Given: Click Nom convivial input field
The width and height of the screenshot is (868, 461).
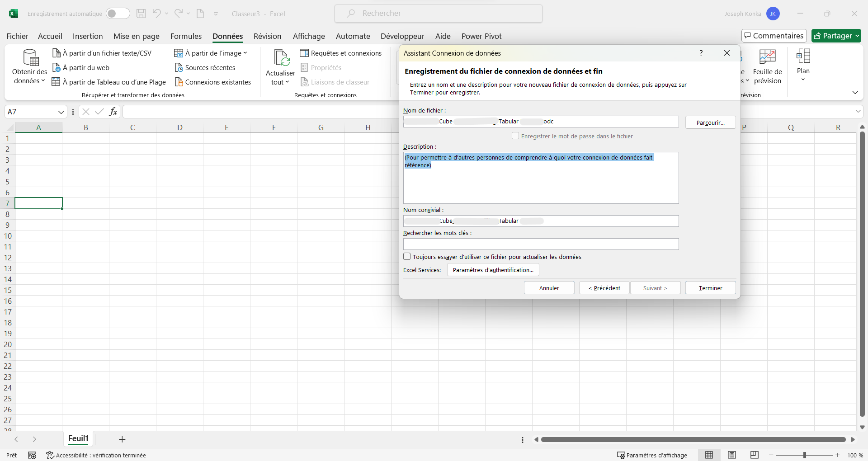Looking at the screenshot, I should coord(541,221).
